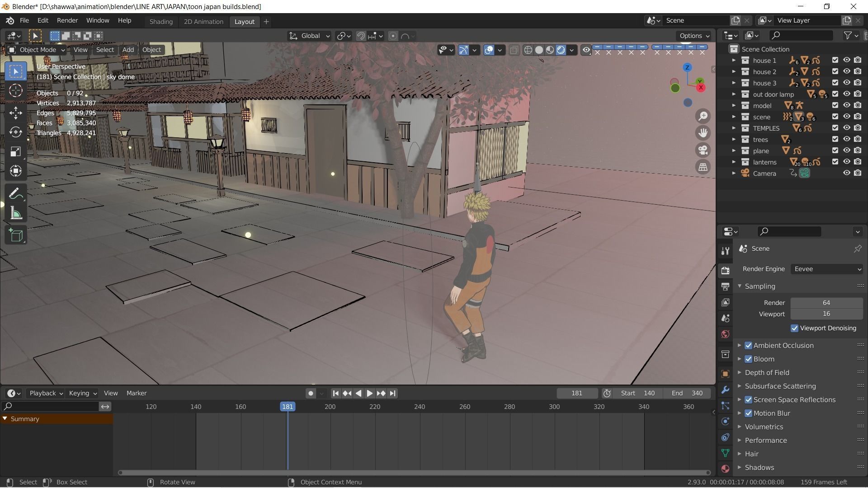
Task: Open the Playback dropdown in timeline
Action: pos(46,393)
